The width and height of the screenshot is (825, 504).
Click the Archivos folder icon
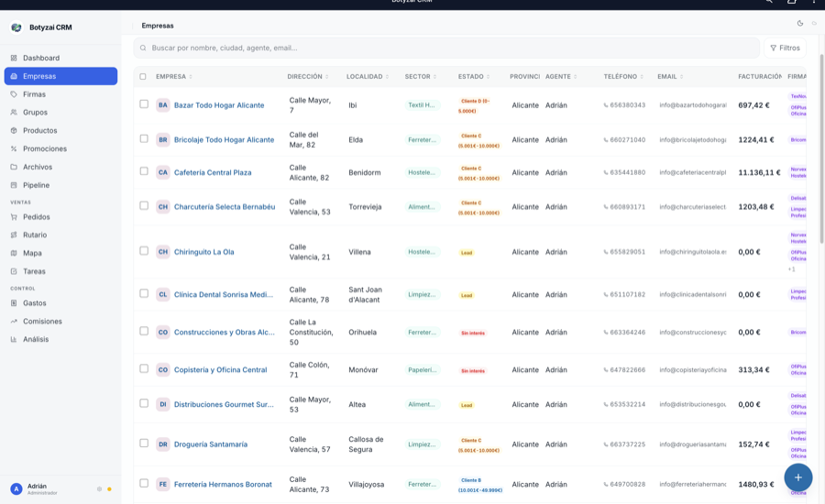(14, 167)
